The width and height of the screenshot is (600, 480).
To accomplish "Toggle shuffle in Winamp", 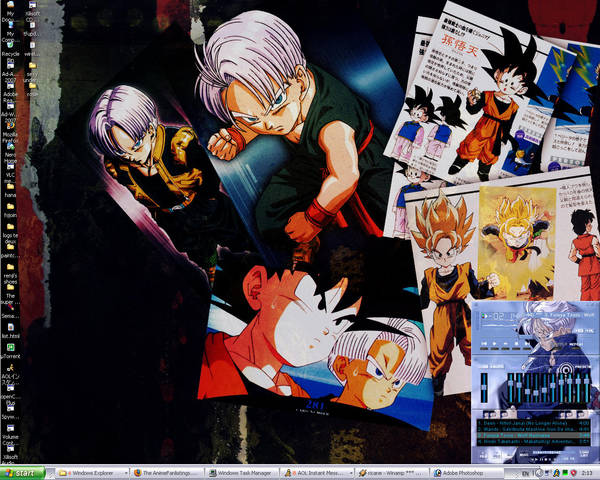I will click(562, 344).
